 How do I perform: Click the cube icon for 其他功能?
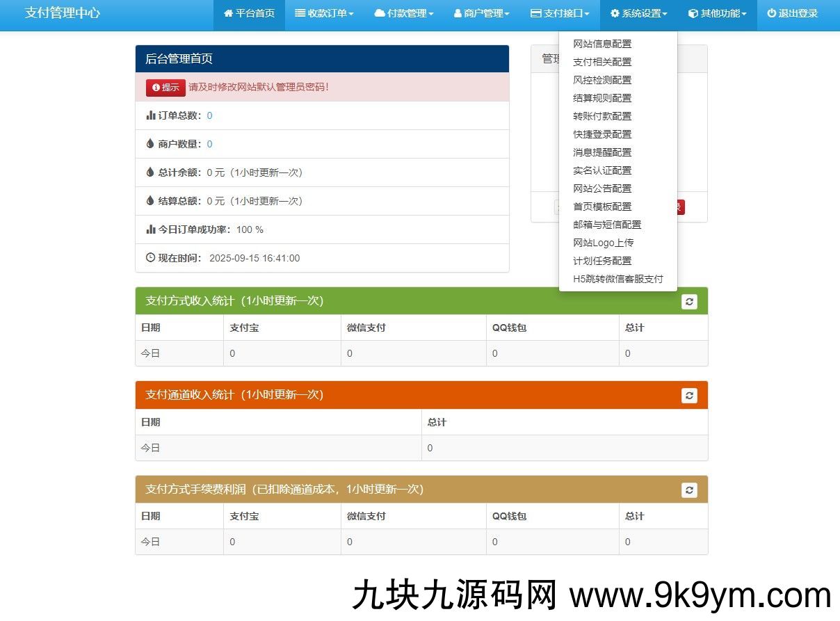point(693,14)
